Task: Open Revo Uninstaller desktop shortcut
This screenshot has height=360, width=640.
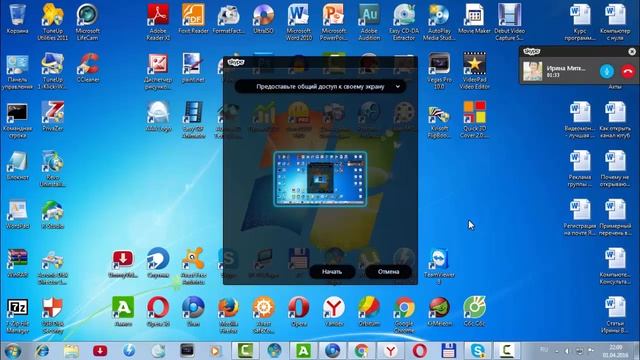Action: coord(53,169)
